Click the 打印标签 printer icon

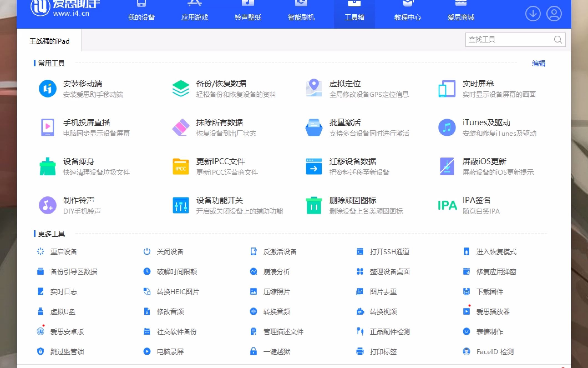pyautogui.click(x=360, y=351)
